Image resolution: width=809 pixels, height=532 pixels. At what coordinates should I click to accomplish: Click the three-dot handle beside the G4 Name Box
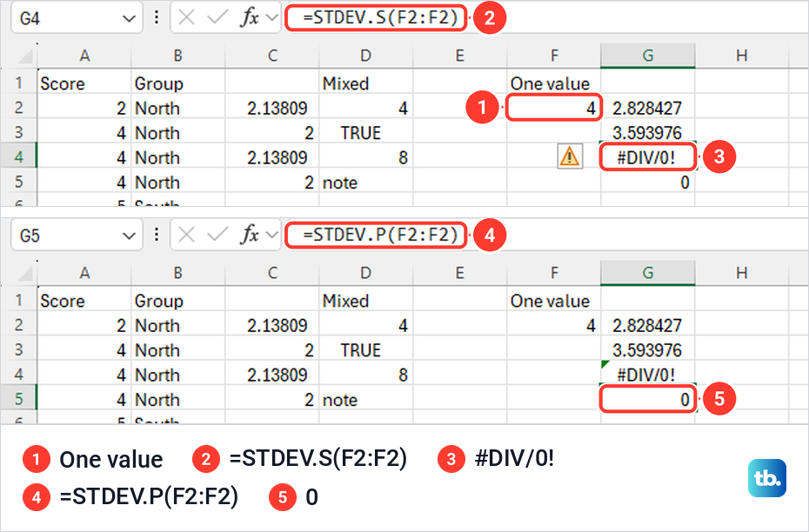(157, 18)
